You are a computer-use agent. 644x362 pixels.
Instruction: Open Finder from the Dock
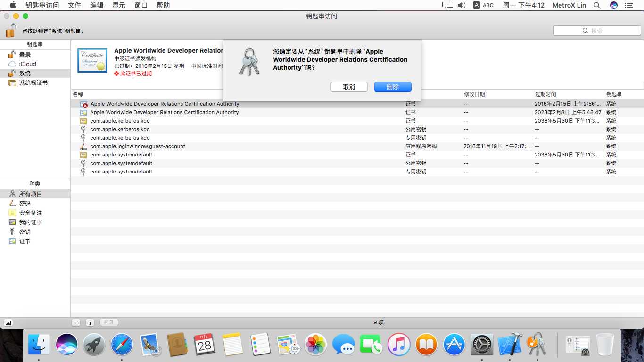click(x=39, y=345)
